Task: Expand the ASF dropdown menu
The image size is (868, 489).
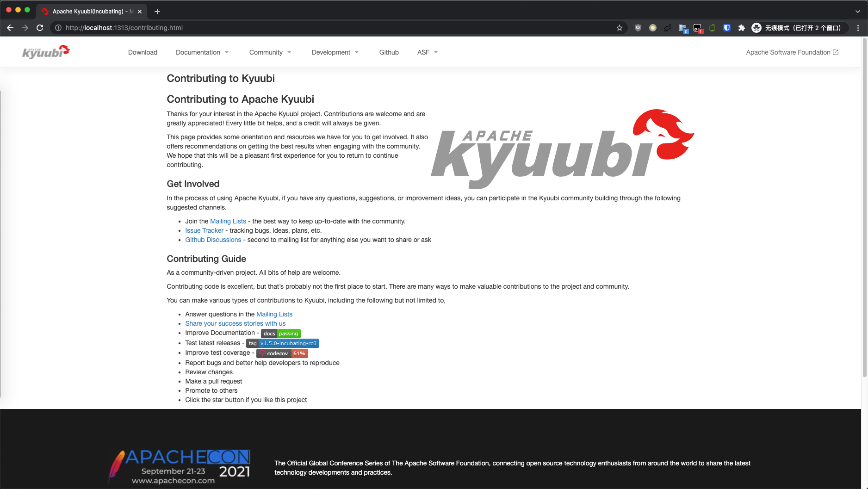Action: (428, 52)
